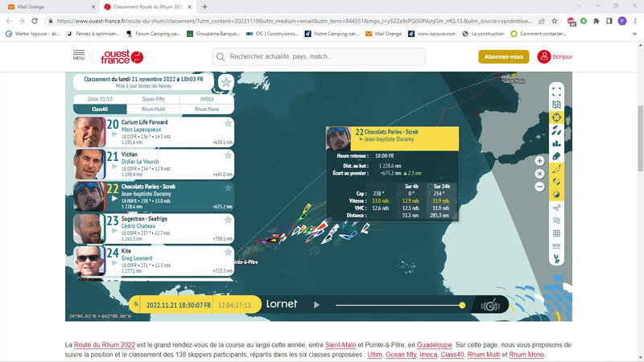Follow the Class40 link in the paragraph

pyautogui.click(x=452, y=355)
